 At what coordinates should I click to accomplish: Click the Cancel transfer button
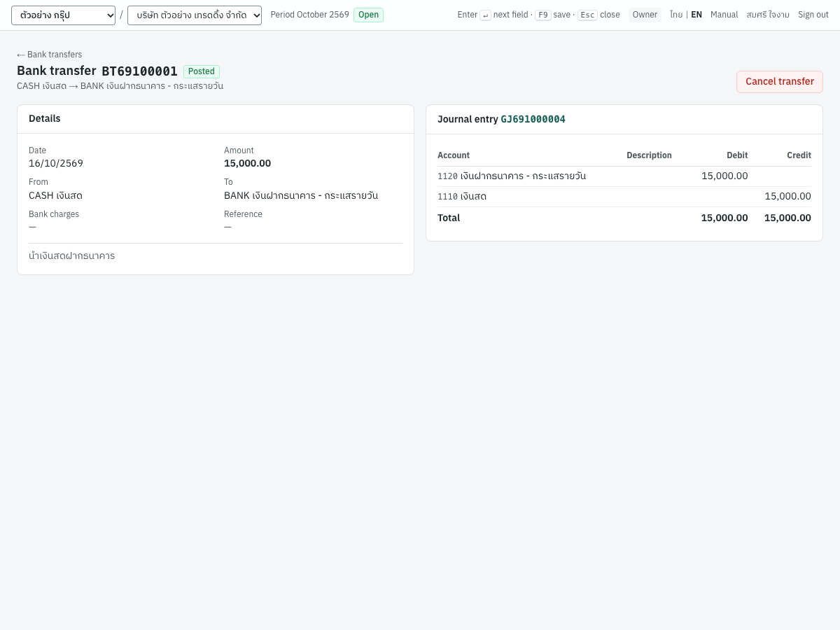pos(779,82)
